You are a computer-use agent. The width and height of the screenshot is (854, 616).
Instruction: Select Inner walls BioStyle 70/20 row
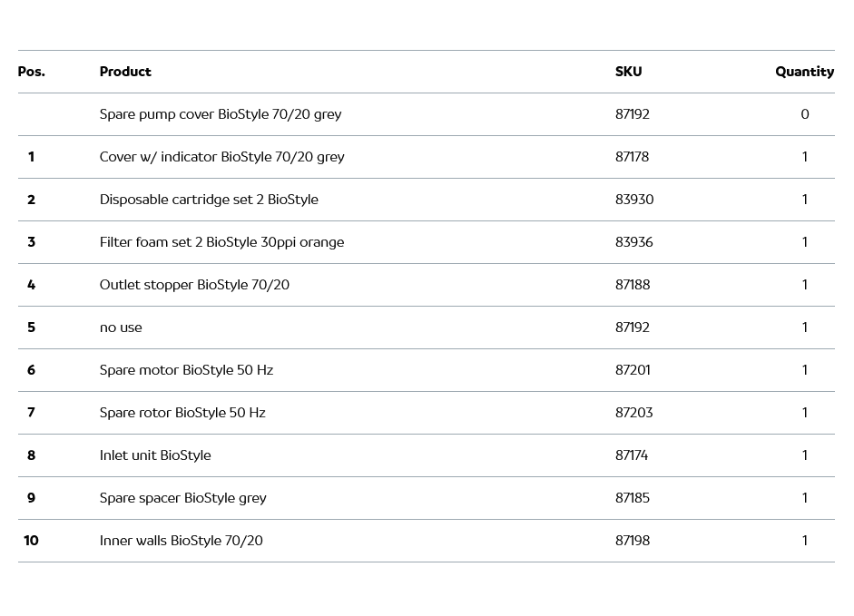(181, 541)
